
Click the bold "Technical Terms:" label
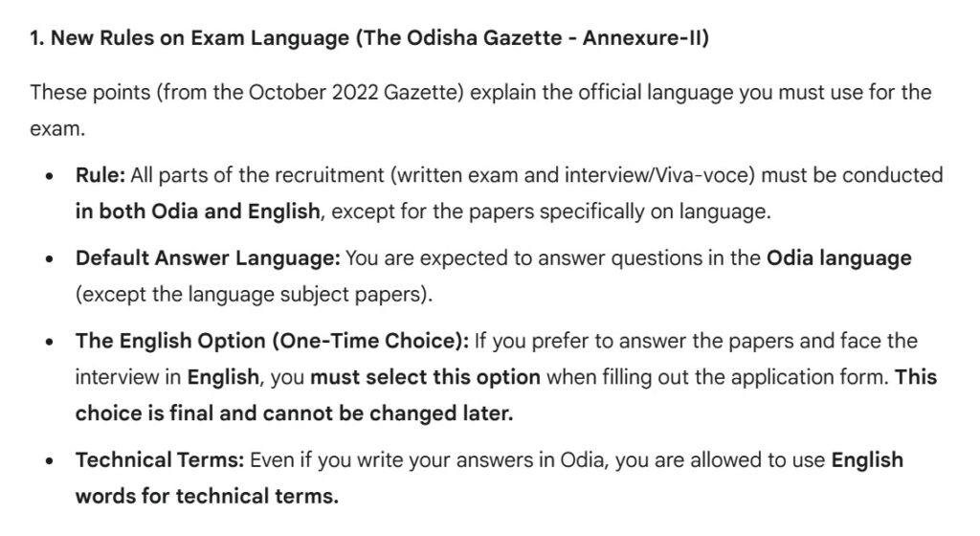[x=159, y=460]
